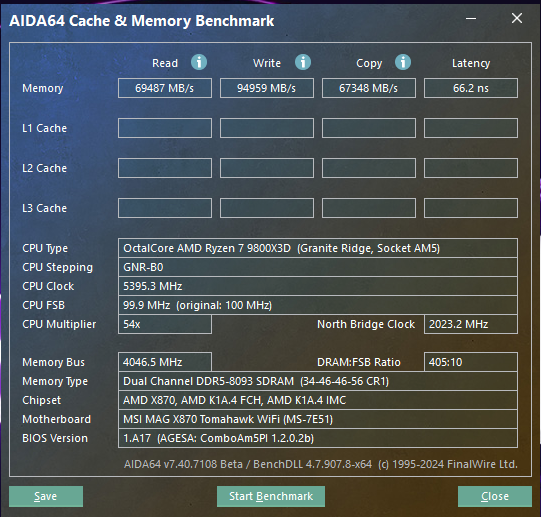The image size is (541, 517).
Task: Select the Memory Copy result field
Action: (x=368, y=88)
